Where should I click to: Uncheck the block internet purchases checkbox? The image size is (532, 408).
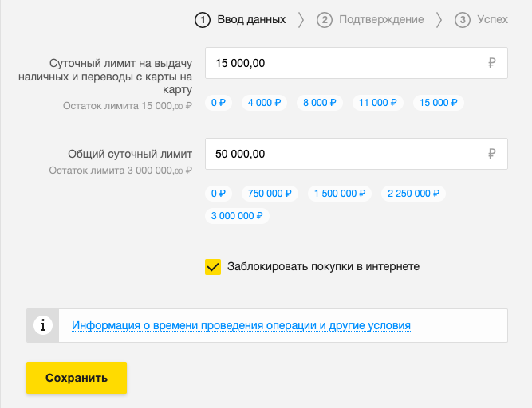(x=213, y=267)
